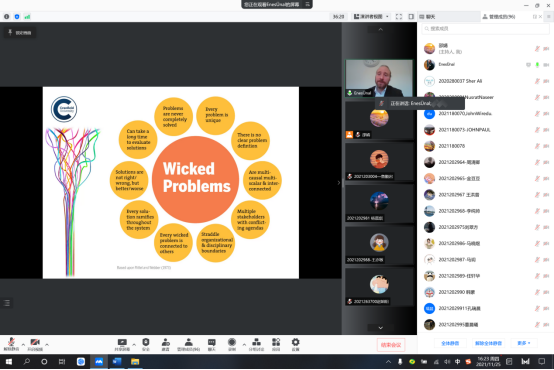The width and height of the screenshot is (554, 370).
Task: Open the share screen icon
Action: coord(122,344)
